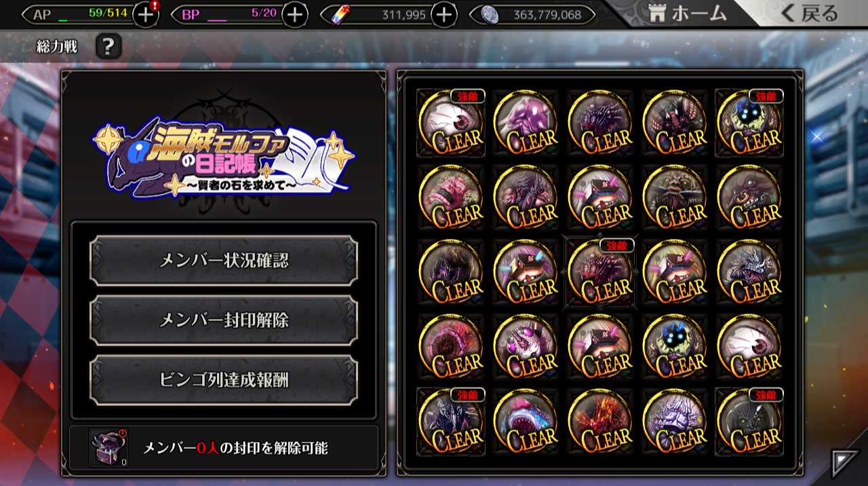Tap the plus icon beside 311,995 gems
The width and height of the screenshot is (868, 486).
coord(443,14)
